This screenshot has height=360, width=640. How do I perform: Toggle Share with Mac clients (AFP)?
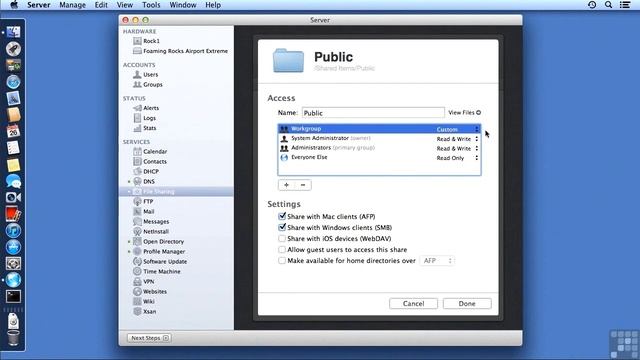282,216
